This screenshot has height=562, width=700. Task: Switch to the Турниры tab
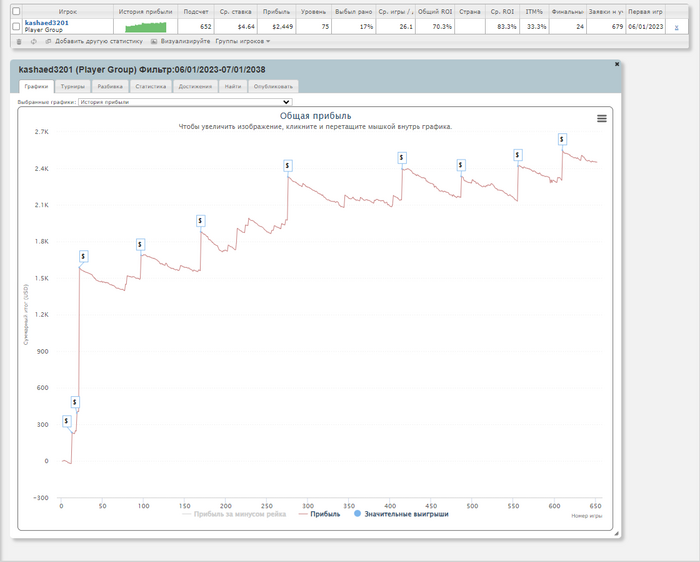72,87
